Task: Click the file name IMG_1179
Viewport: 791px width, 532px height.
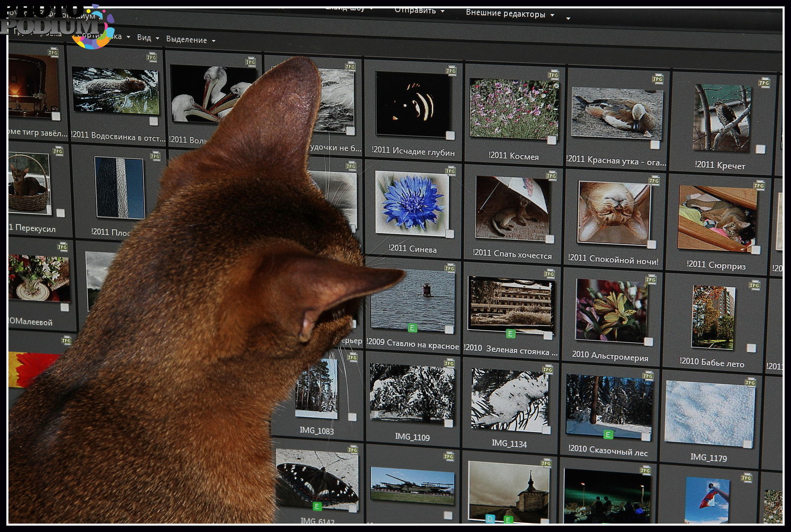Action: 708,457
